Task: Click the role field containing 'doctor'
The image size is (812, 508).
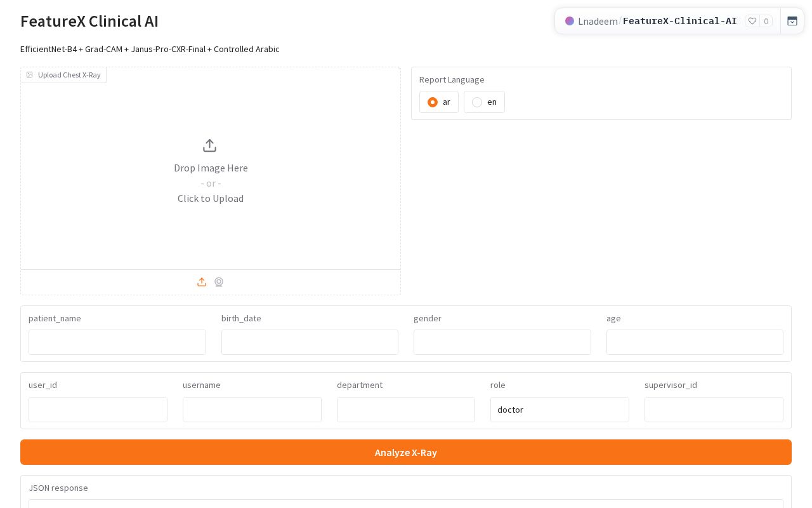Action: coord(560,410)
